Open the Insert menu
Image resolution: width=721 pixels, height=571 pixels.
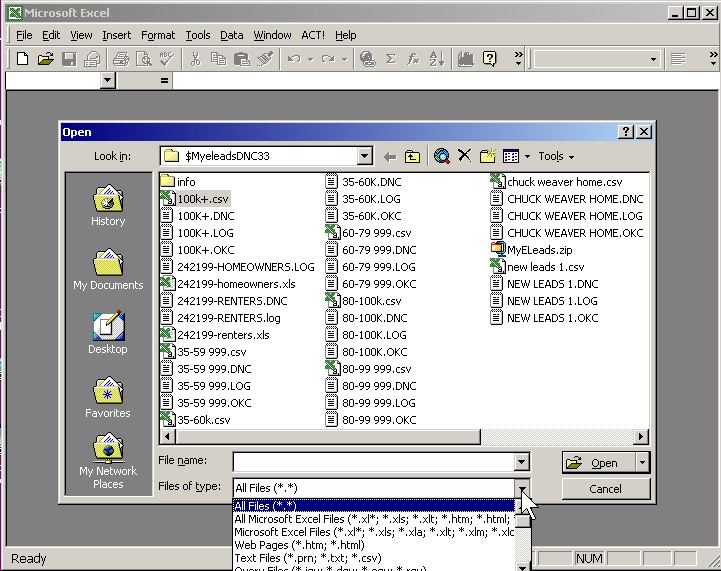[116, 35]
